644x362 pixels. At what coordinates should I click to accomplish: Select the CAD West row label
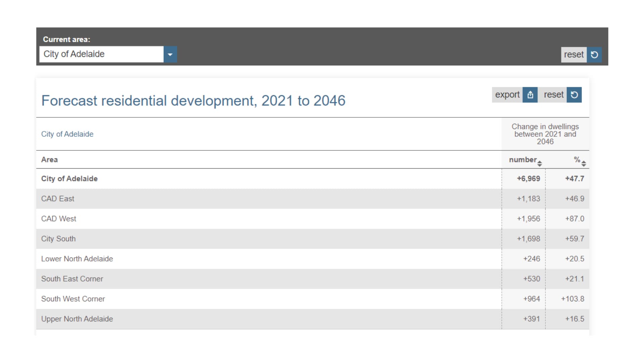pyautogui.click(x=59, y=219)
